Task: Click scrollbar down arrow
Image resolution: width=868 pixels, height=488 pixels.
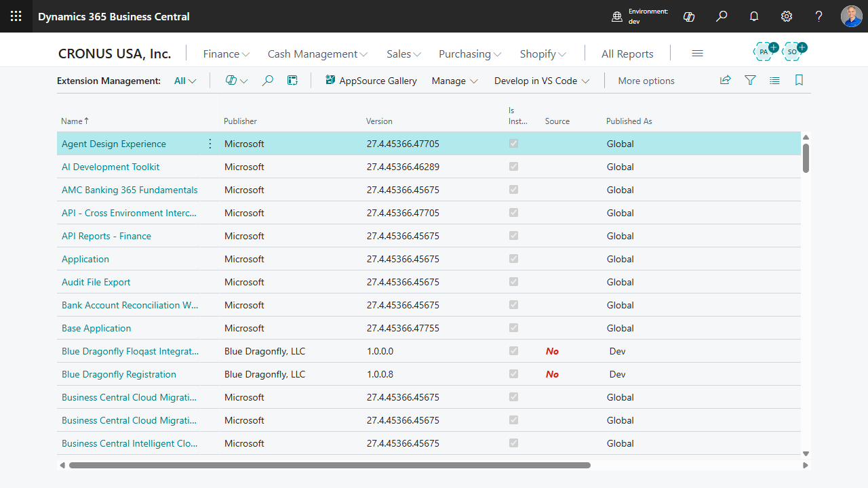Action: 806,453
